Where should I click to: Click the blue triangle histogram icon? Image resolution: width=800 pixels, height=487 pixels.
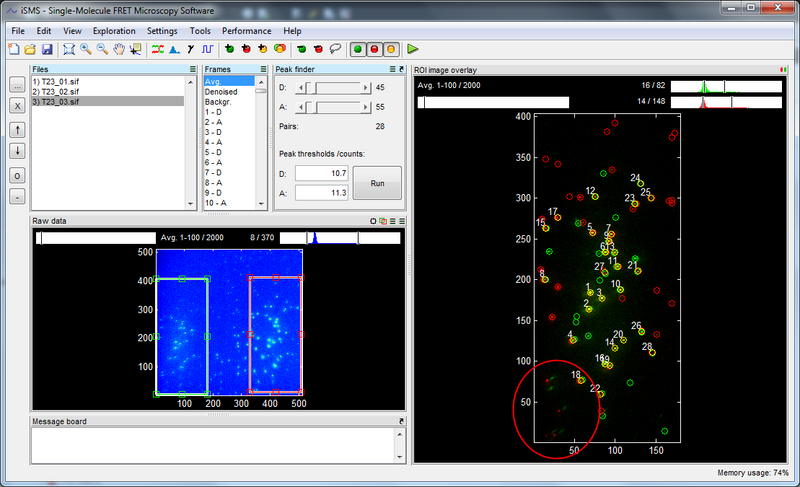click(174, 48)
